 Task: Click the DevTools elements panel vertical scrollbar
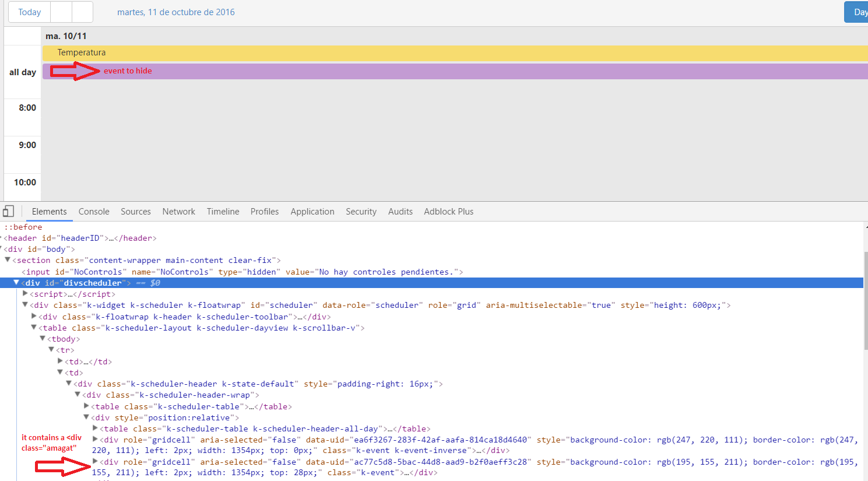tap(866, 300)
